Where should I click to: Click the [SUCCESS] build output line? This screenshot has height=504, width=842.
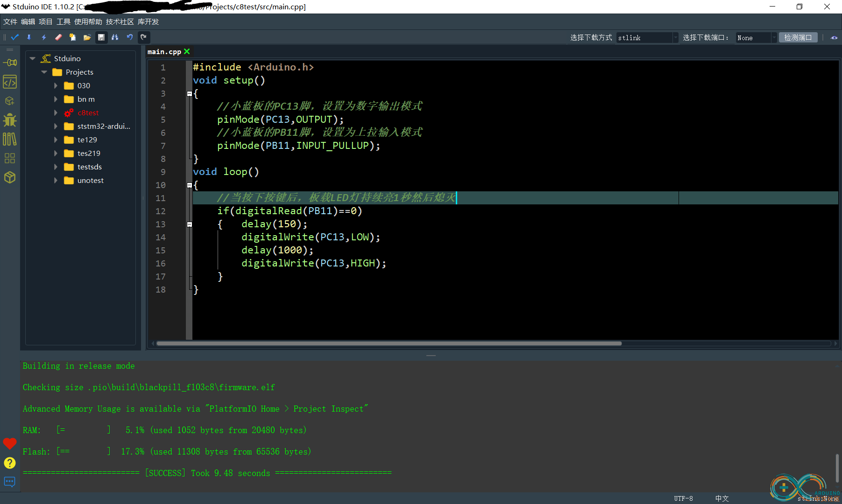(207, 473)
